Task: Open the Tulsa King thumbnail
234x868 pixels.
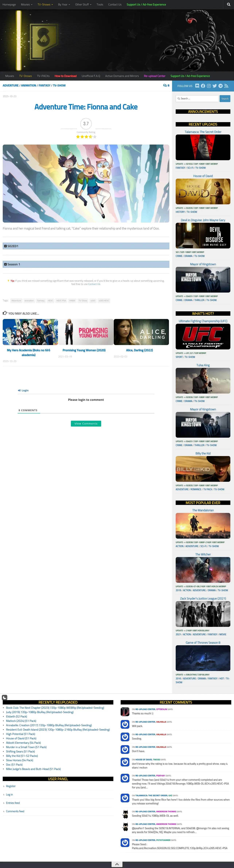Action: [x=203, y=380]
